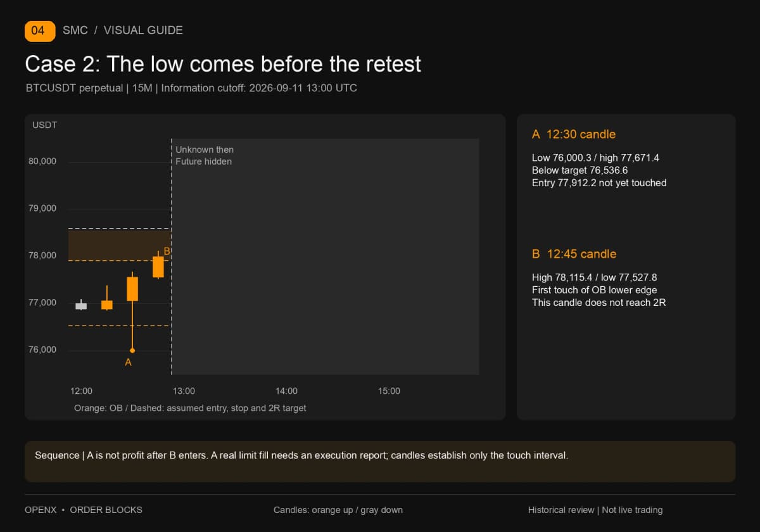Click the ORDER BLOCKS footer label
The height and width of the screenshot is (532, 760).
[106, 510]
